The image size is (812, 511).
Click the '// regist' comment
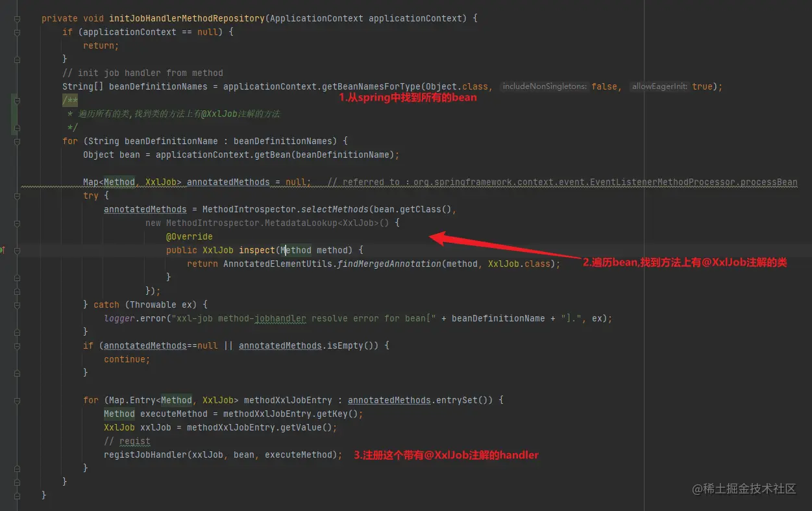click(x=127, y=441)
